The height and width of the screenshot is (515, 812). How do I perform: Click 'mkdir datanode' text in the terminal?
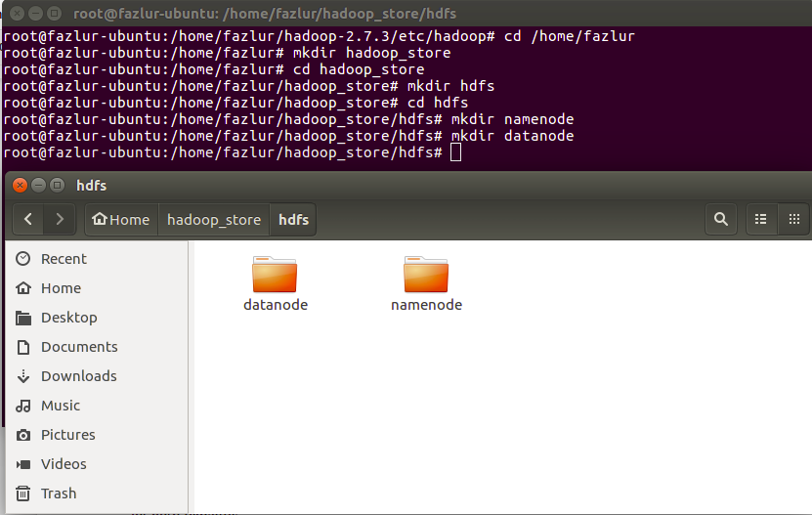(x=512, y=136)
